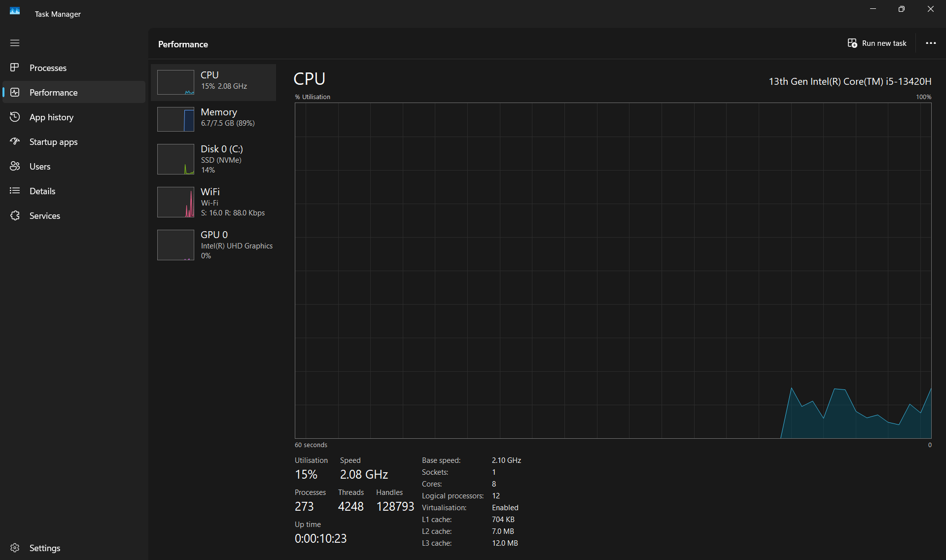
Task: Select the Disk 0 (C:) thumbnail graph
Action: click(x=175, y=159)
